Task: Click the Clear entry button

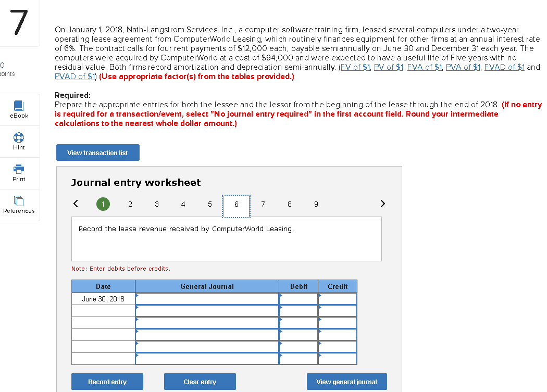Action: [200, 382]
